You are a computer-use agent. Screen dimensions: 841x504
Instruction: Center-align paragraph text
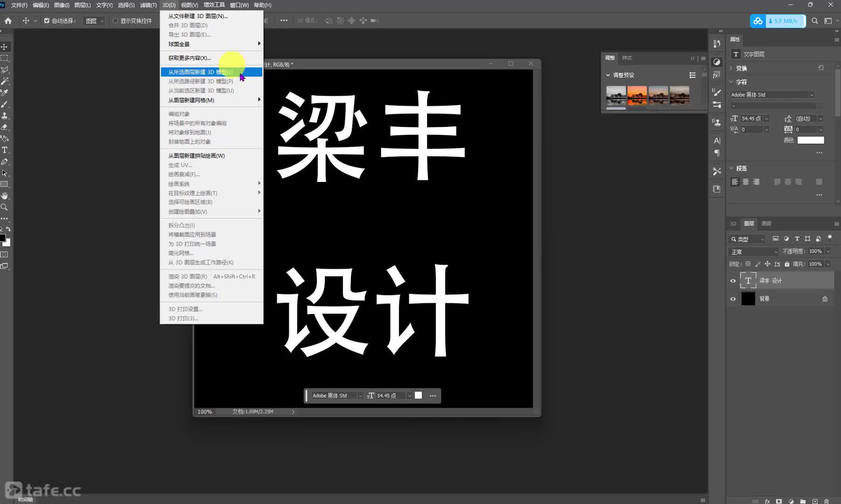pos(745,182)
